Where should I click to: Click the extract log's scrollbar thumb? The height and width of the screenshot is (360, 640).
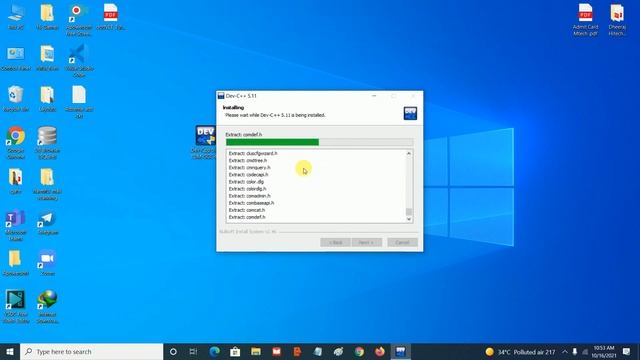pos(409,211)
